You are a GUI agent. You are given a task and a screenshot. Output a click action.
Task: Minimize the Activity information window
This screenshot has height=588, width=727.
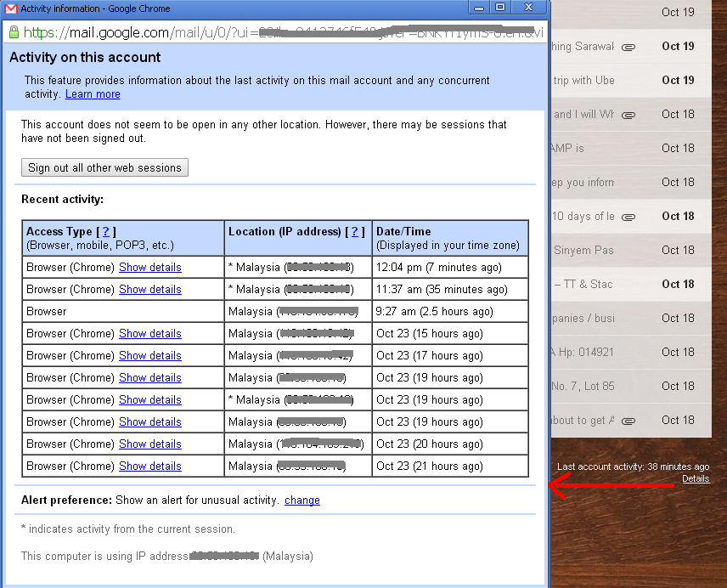479,8
